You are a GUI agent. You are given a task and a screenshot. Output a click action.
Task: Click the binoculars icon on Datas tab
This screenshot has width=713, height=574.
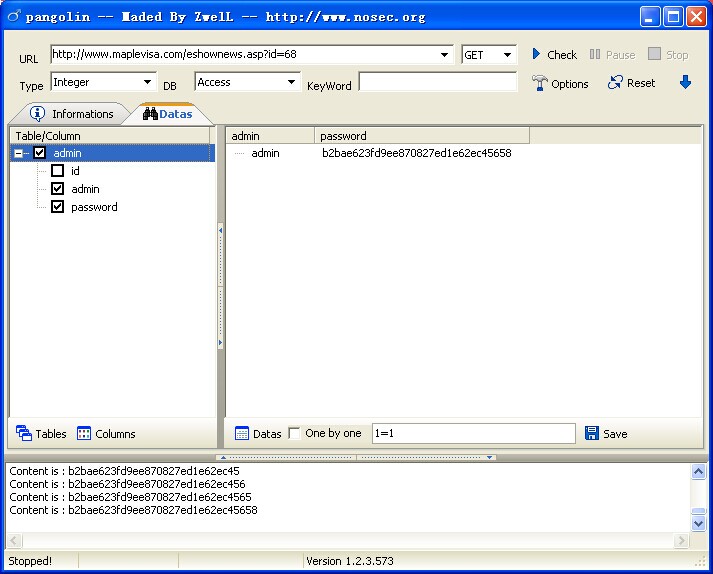point(150,113)
